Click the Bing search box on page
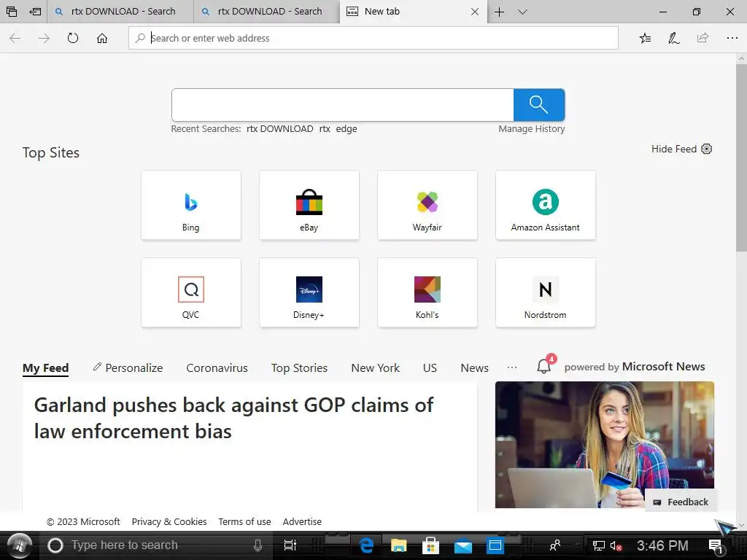Image resolution: width=747 pixels, height=560 pixels. tap(343, 105)
